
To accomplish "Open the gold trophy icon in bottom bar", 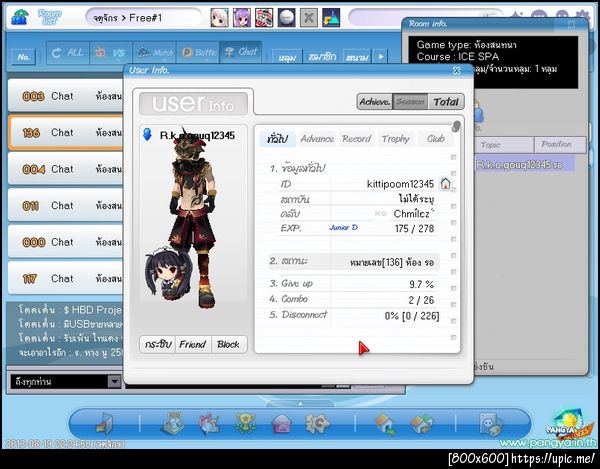I will tap(245, 423).
